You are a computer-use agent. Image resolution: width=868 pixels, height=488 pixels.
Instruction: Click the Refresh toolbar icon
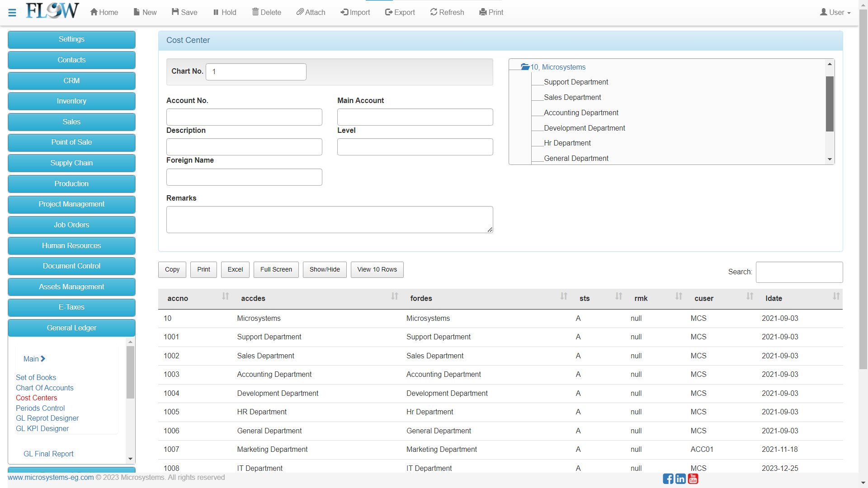pos(434,12)
